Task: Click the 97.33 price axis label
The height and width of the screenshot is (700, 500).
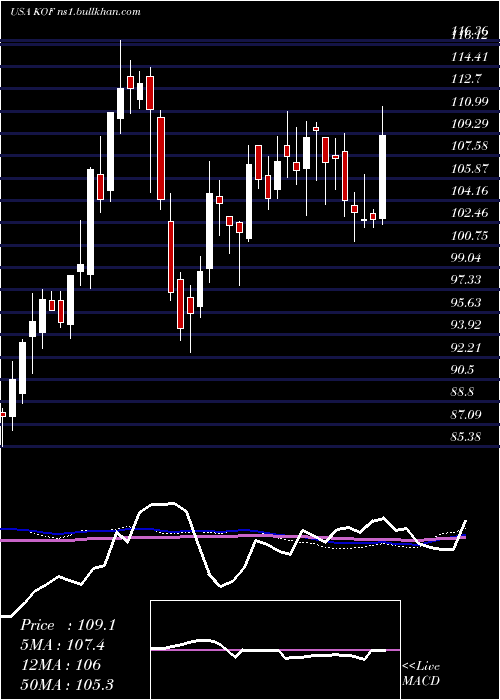Action: pos(466,280)
